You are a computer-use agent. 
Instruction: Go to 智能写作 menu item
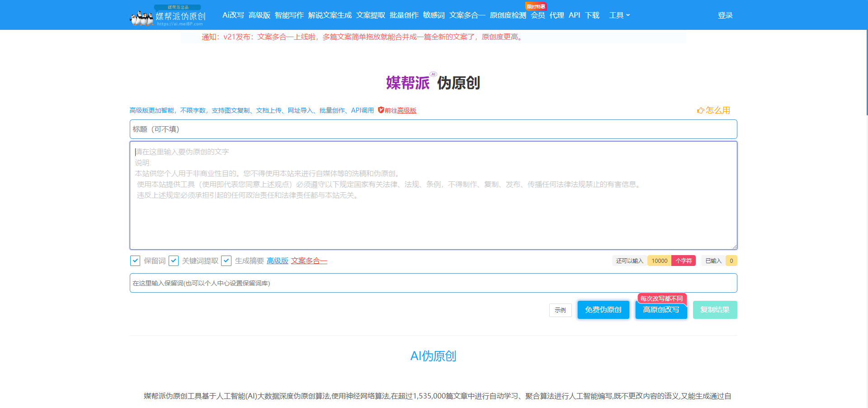(289, 15)
